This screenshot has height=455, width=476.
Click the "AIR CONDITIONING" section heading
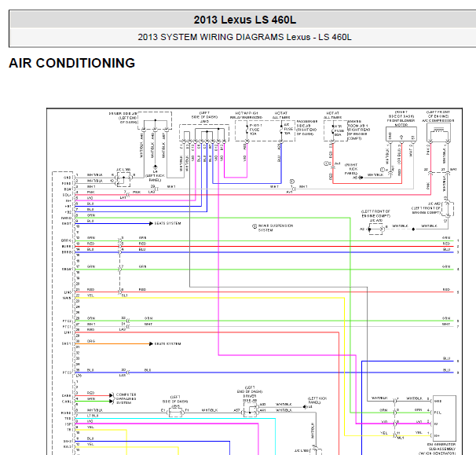point(72,63)
